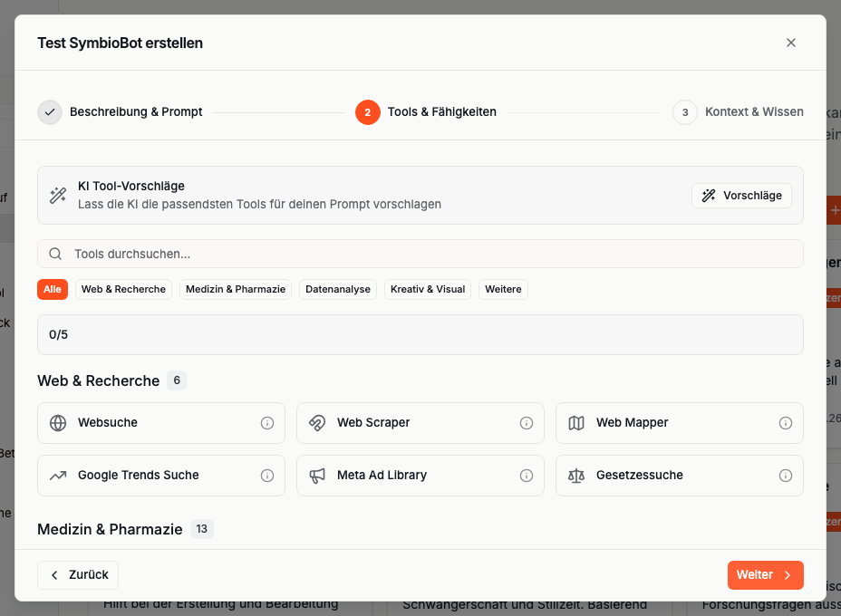This screenshot has width=841, height=616.
Task: Click info icon on Web Scraper card
Action: coord(527,423)
